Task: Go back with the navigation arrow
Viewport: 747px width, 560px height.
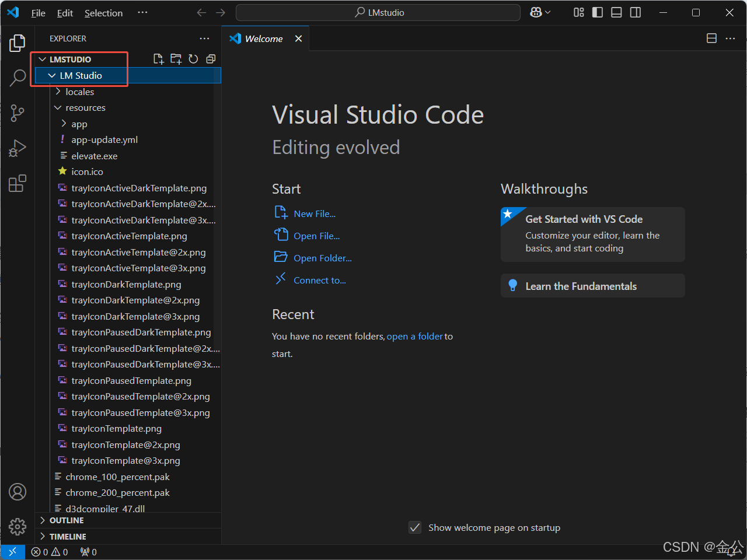Action: [201, 12]
